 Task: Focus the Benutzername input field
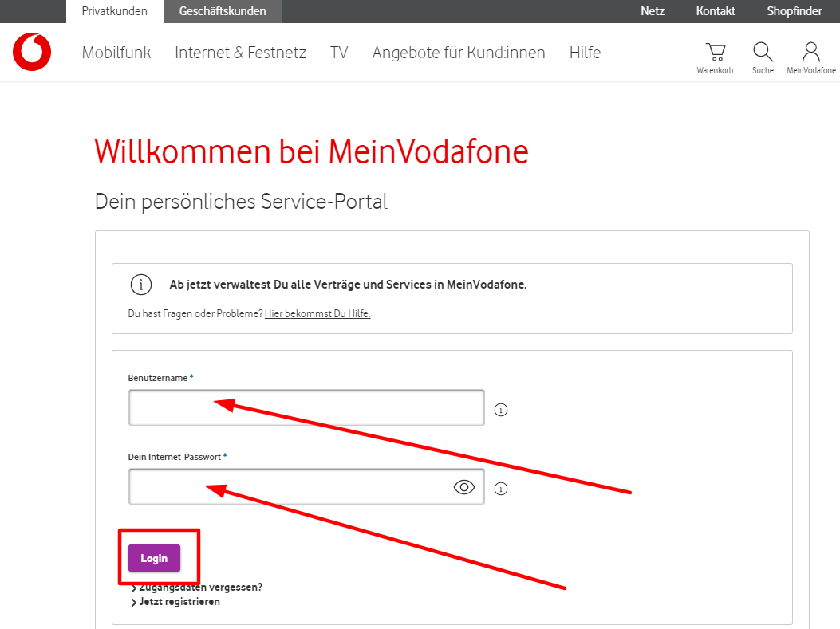(x=306, y=408)
